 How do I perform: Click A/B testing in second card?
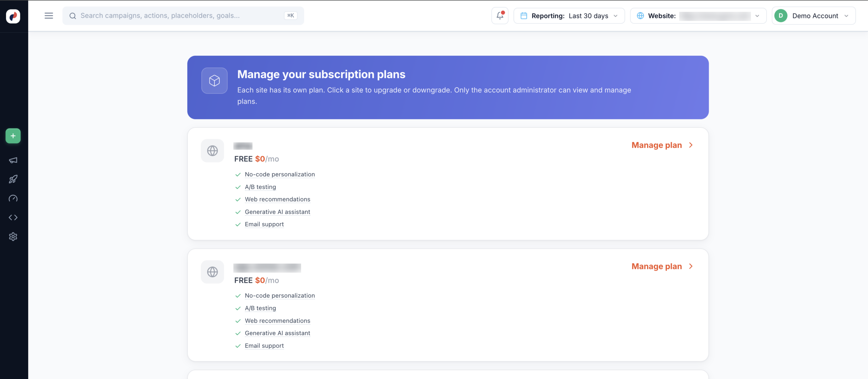pos(260,308)
